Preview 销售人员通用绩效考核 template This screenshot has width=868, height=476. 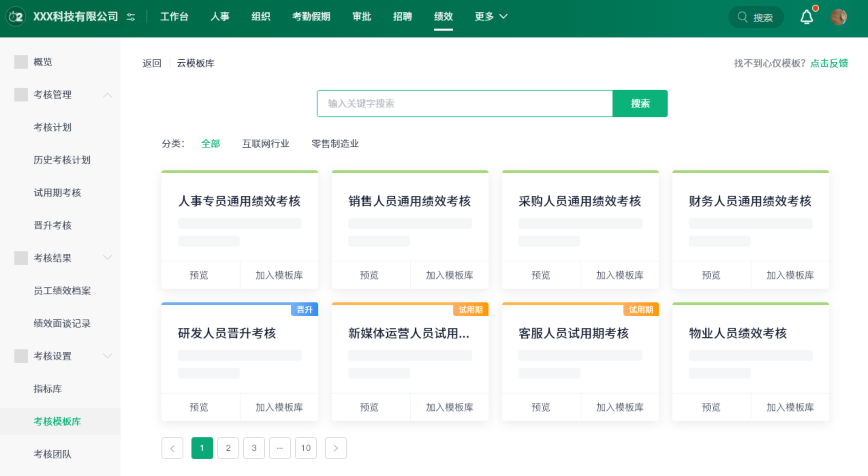click(x=369, y=275)
